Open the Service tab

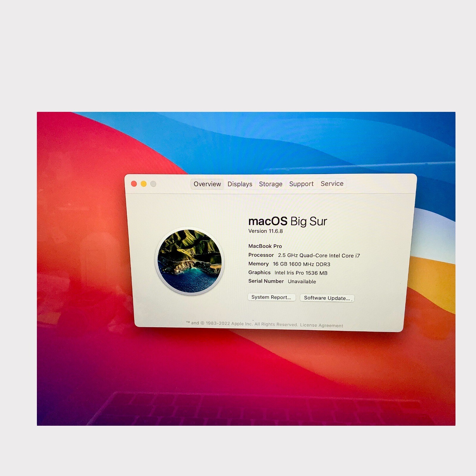tap(332, 184)
